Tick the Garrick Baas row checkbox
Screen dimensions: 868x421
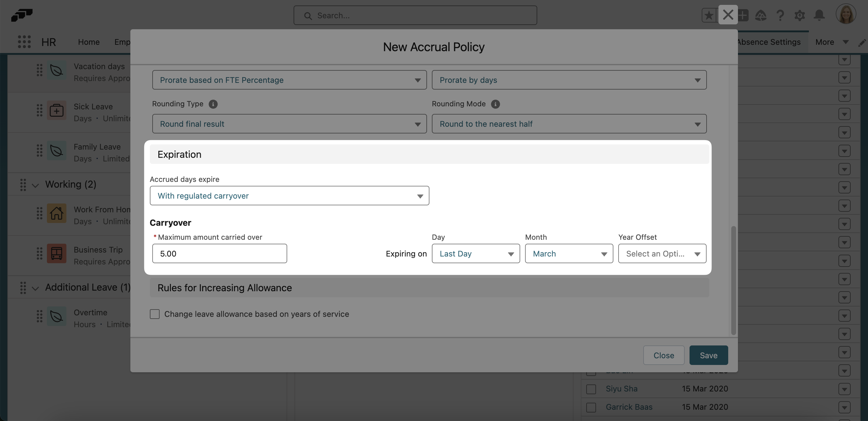point(591,407)
